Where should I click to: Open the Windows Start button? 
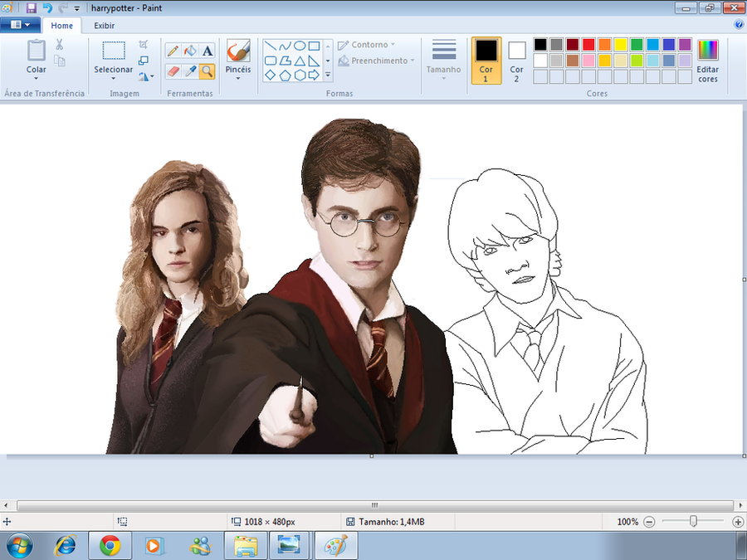coord(20,546)
